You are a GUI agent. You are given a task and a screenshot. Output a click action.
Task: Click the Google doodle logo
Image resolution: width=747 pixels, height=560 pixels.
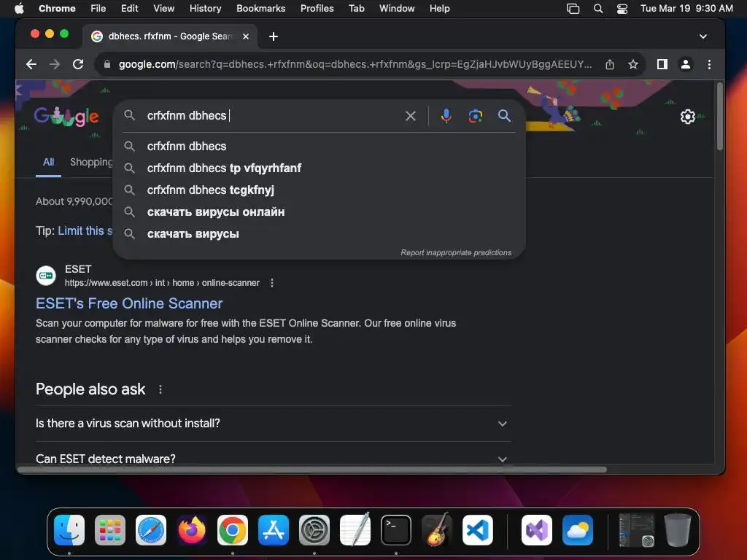[x=66, y=116]
